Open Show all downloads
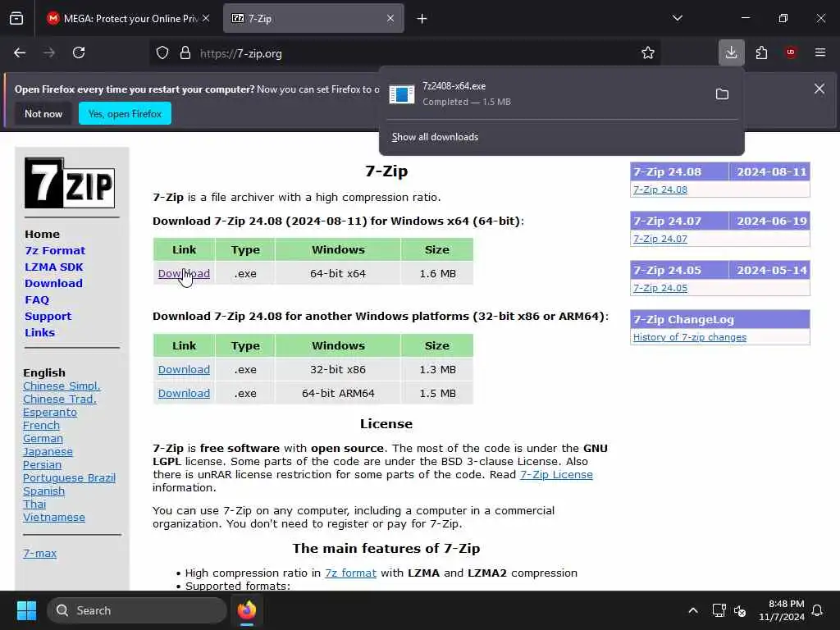The image size is (840, 630). [435, 137]
